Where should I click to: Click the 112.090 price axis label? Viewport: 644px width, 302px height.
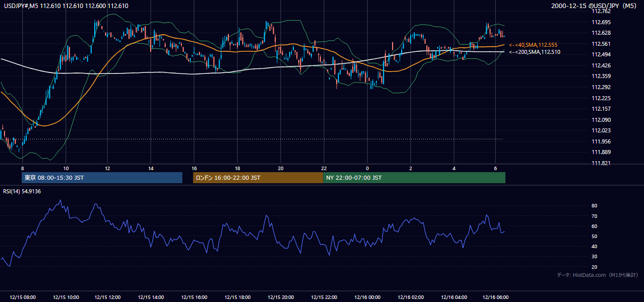[x=601, y=120]
